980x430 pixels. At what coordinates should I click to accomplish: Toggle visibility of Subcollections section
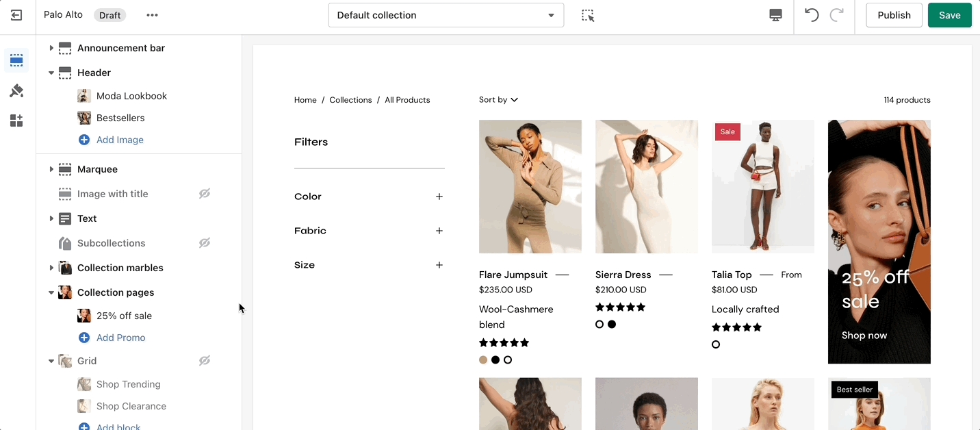[x=204, y=243]
